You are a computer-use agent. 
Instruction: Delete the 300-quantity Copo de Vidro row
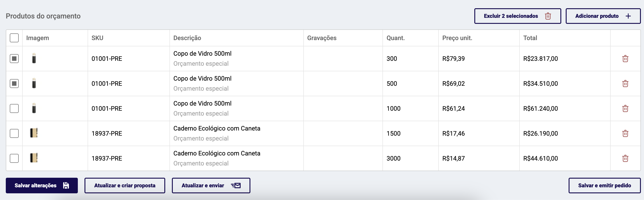[625, 59]
